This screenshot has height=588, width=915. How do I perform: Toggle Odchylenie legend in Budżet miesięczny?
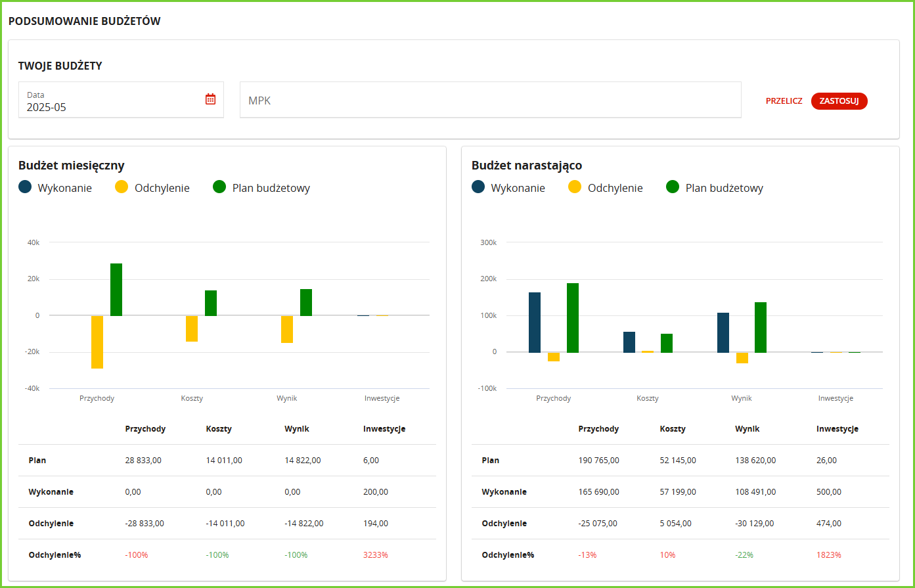point(152,187)
